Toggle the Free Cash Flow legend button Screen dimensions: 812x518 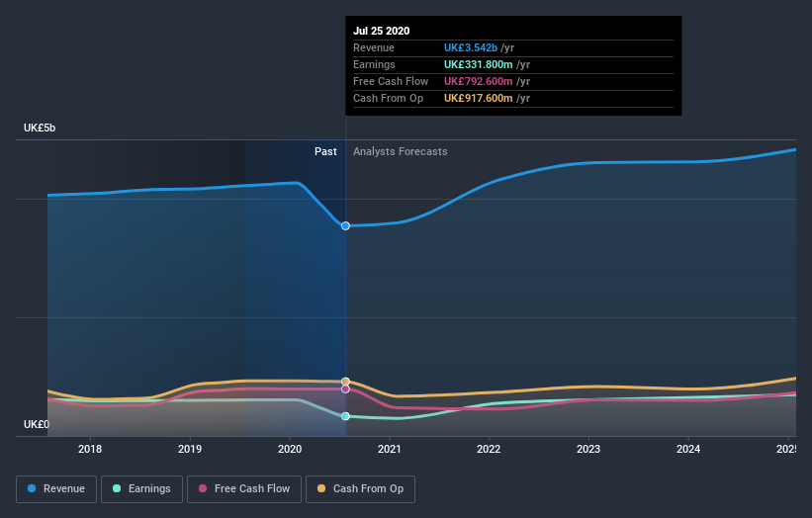click(x=244, y=489)
